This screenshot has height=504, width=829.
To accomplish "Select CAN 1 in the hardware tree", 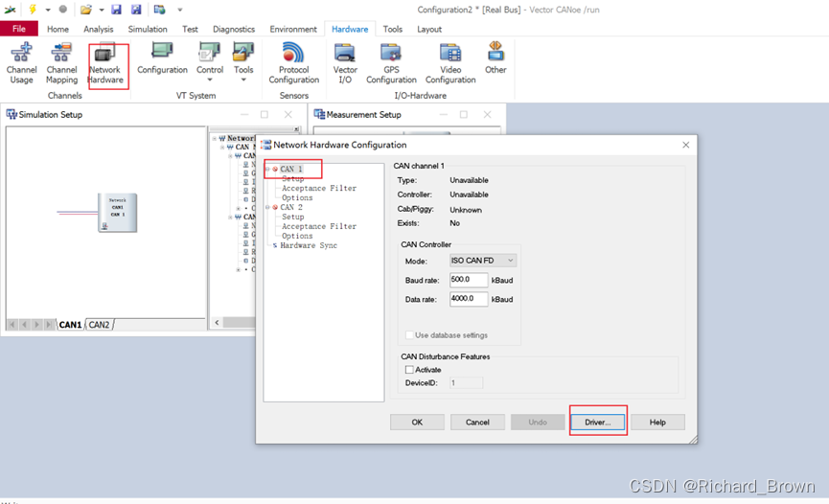I will [x=291, y=170].
